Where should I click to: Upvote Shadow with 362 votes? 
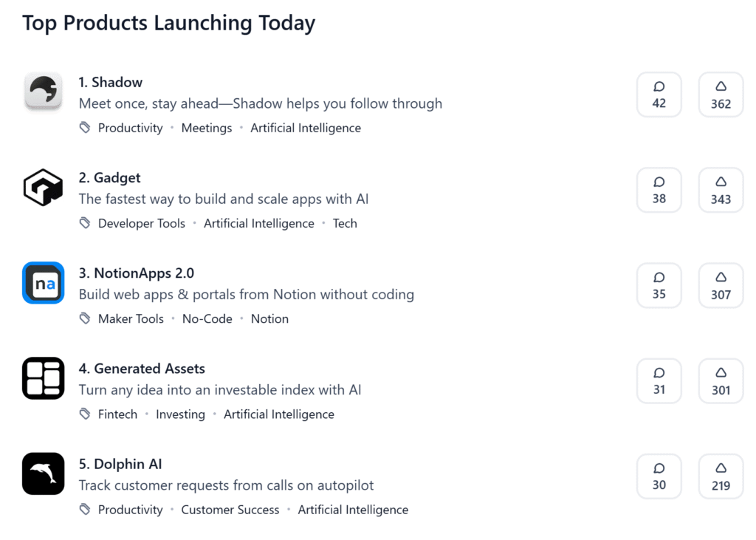click(x=721, y=95)
